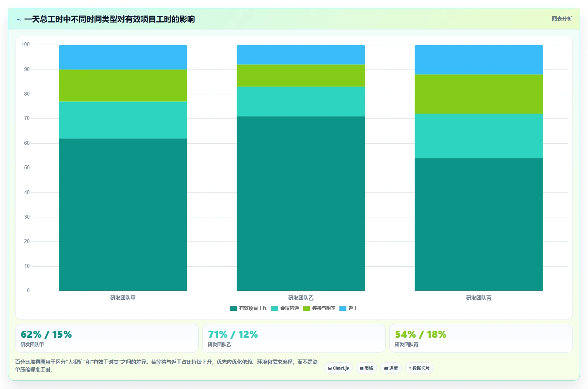Click the blue 返工 legend swatch
The width and height of the screenshot is (588, 389).
click(343, 309)
